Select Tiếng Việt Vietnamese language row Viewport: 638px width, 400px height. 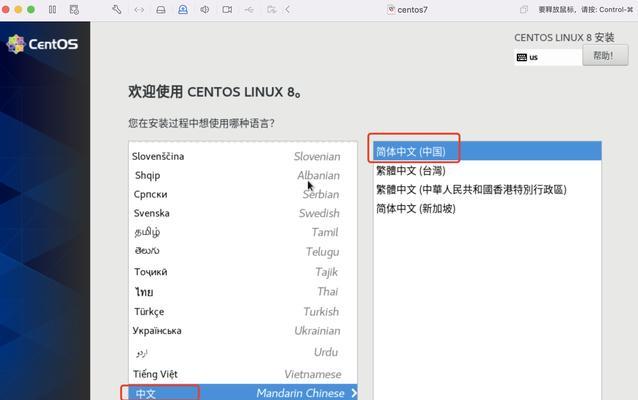[243, 374]
